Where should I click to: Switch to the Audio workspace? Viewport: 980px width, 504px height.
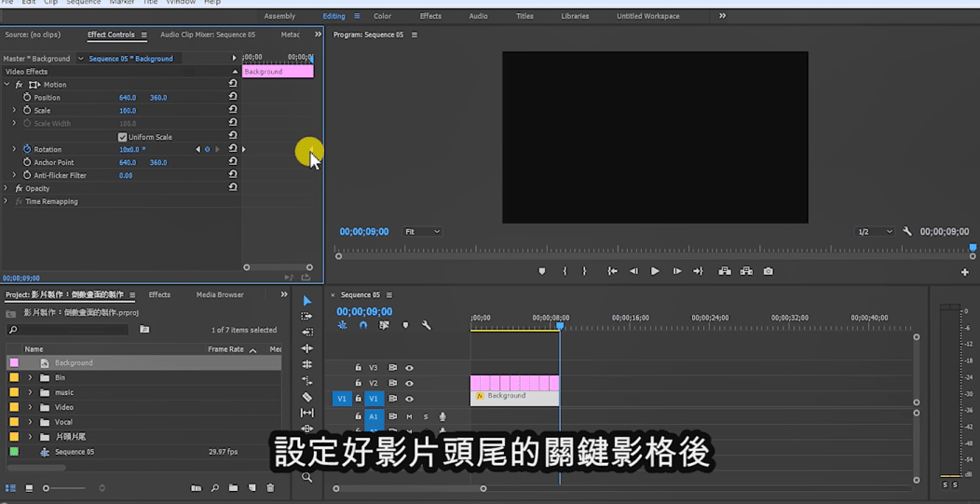[478, 16]
